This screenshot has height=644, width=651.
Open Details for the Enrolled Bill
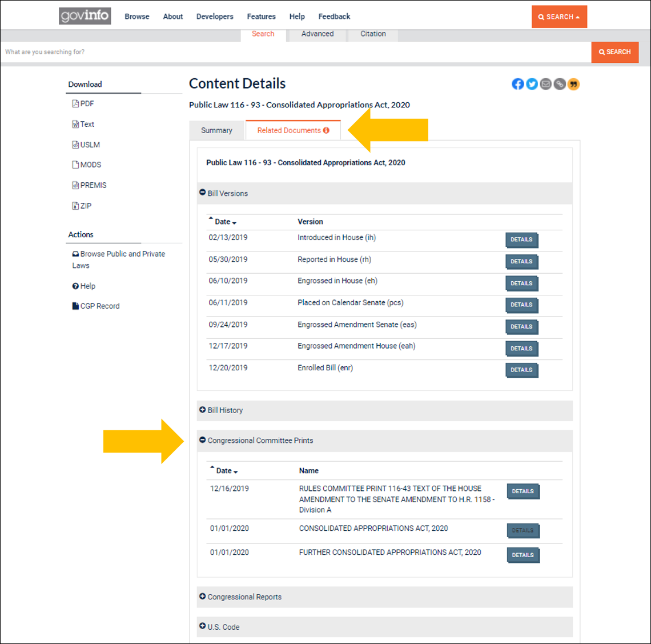pos(521,370)
